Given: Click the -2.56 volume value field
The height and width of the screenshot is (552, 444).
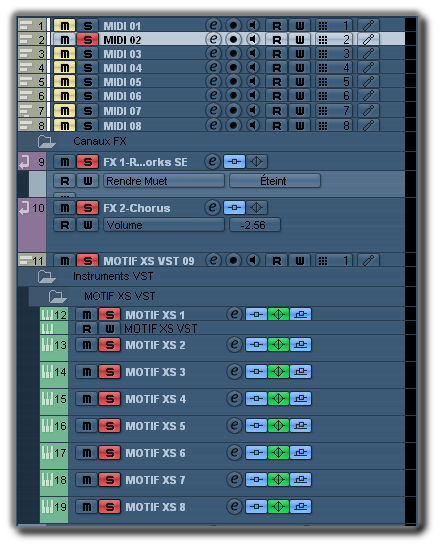Looking at the screenshot, I should [x=255, y=225].
